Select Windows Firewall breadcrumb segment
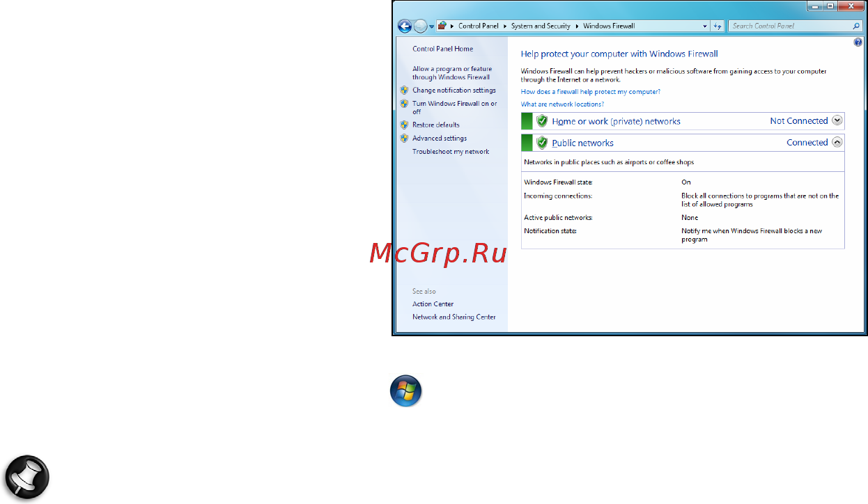868x504 pixels. 608,26
